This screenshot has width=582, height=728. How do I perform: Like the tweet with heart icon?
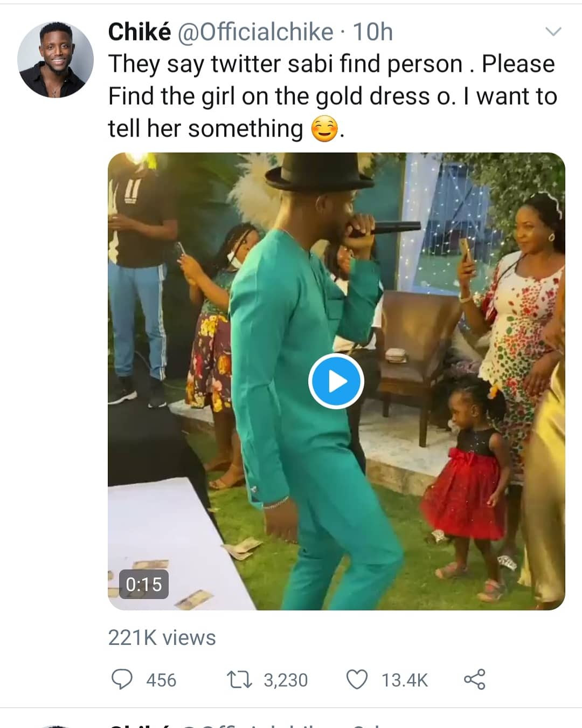pyautogui.click(x=357, y=679)
